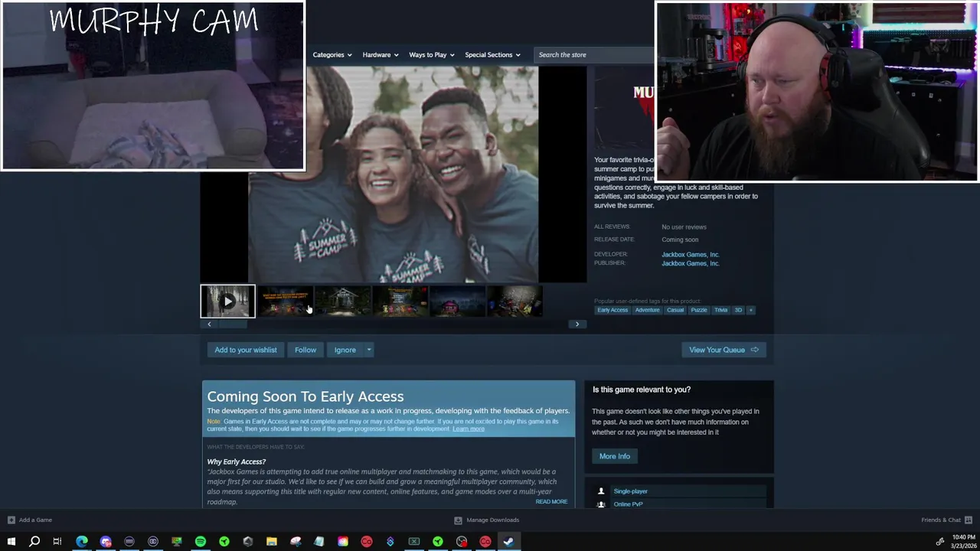Viewport: 980px width, 551px height.
Task: Open the Online PvP feature link
Action: [x=628, y=504]
